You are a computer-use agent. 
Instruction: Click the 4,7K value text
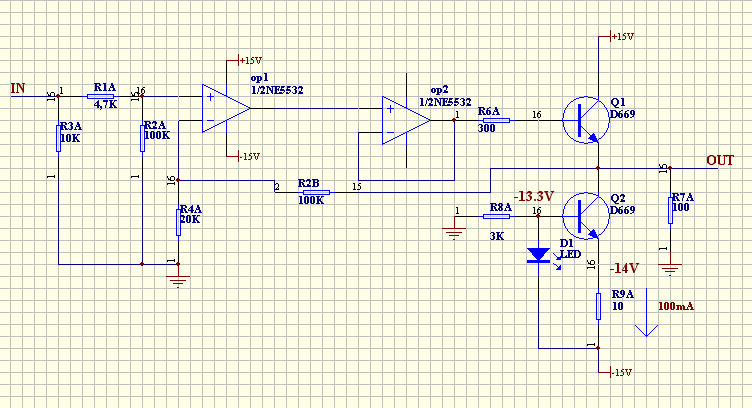tap(106, 104)
